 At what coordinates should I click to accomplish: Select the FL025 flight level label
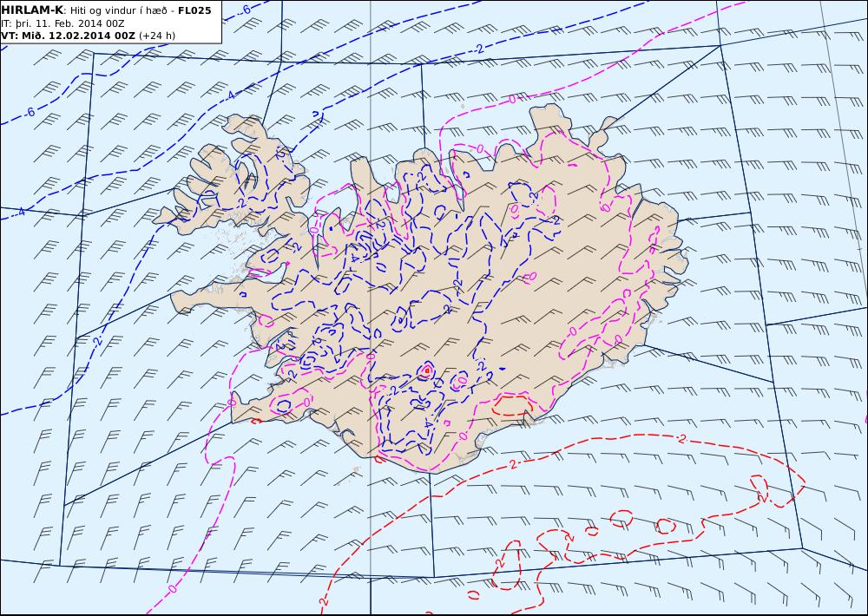click(x=194, y=10)
